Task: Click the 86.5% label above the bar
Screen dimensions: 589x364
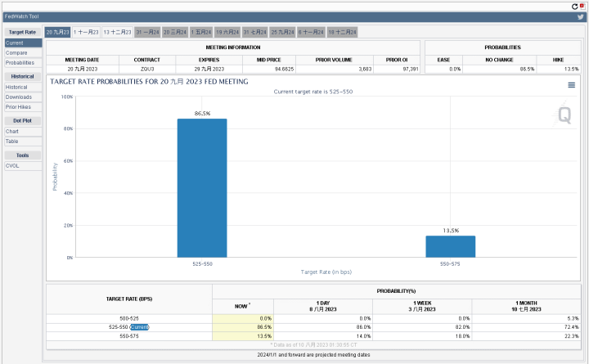Action: pos(202,114)
